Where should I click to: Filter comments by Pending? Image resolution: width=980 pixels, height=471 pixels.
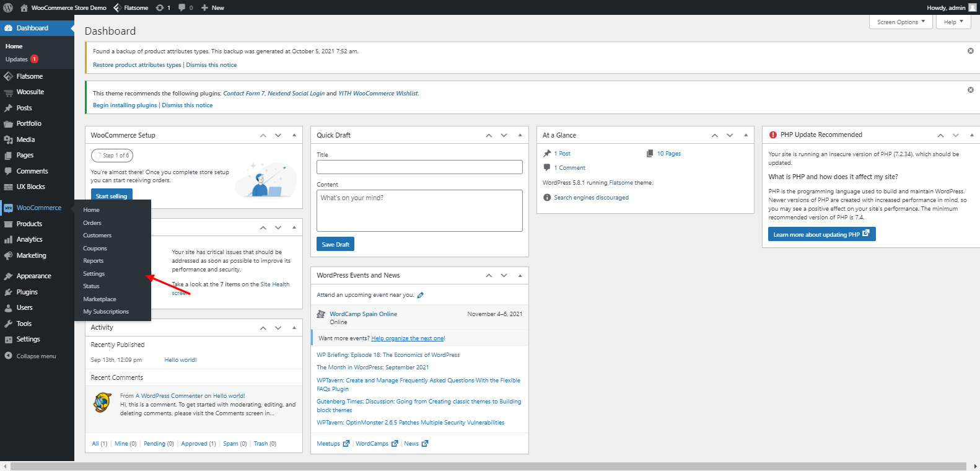154,444
